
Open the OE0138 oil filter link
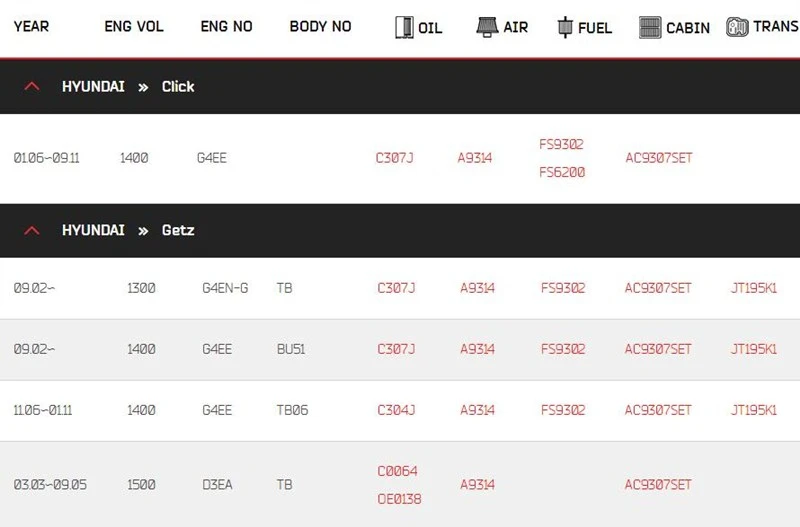399,499
